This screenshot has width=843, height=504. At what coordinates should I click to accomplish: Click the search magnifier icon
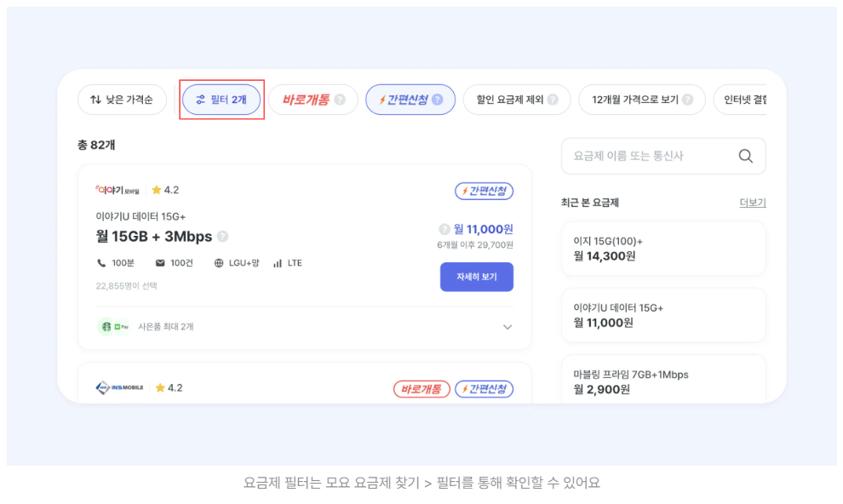tap(745, 156)
